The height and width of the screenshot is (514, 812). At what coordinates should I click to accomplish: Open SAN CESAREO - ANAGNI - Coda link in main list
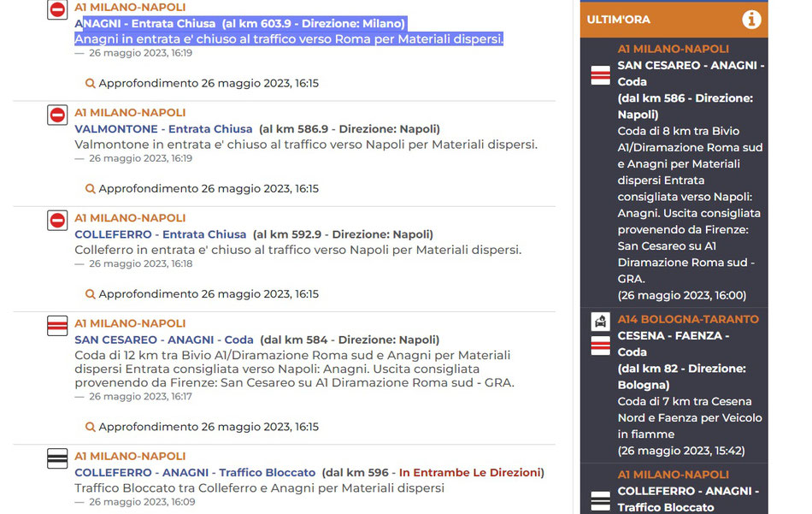163,340
